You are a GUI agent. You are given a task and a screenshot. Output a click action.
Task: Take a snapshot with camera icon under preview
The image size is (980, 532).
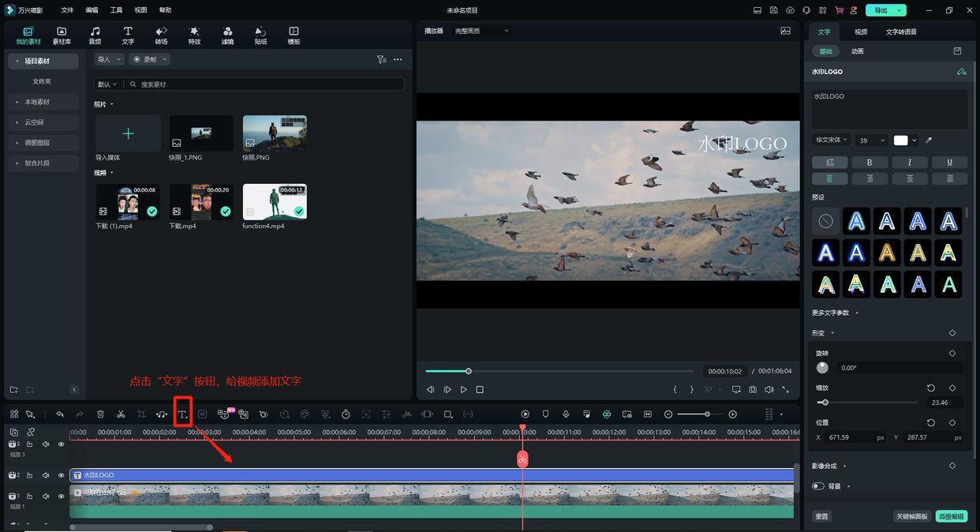coord(753,389)
